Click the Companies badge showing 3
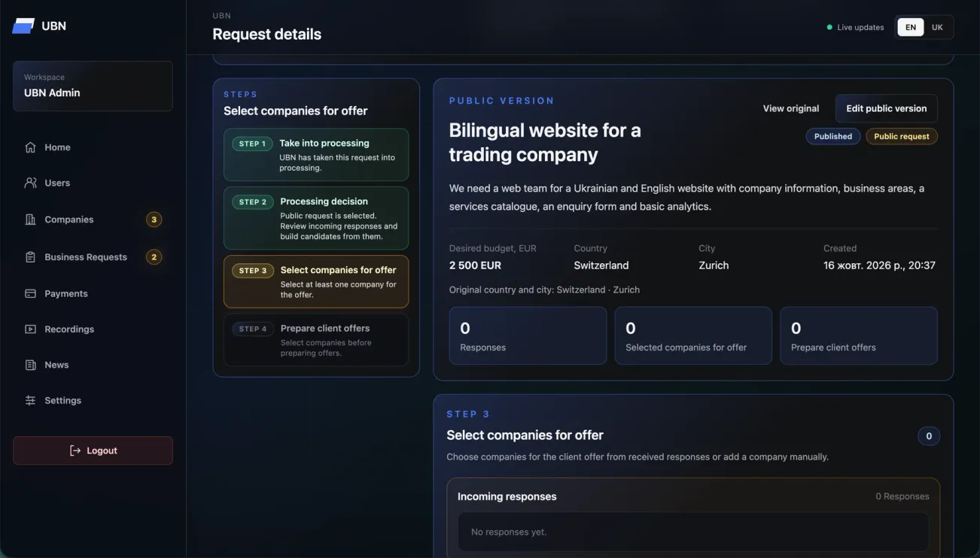The width and height of the screenshot is (980, 558). tap(154, 220)
